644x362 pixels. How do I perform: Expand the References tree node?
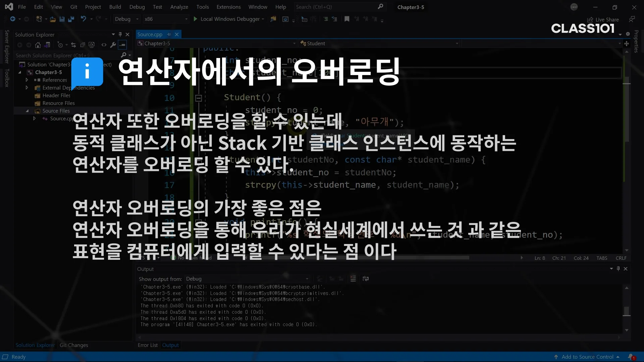tap(27, 80)
